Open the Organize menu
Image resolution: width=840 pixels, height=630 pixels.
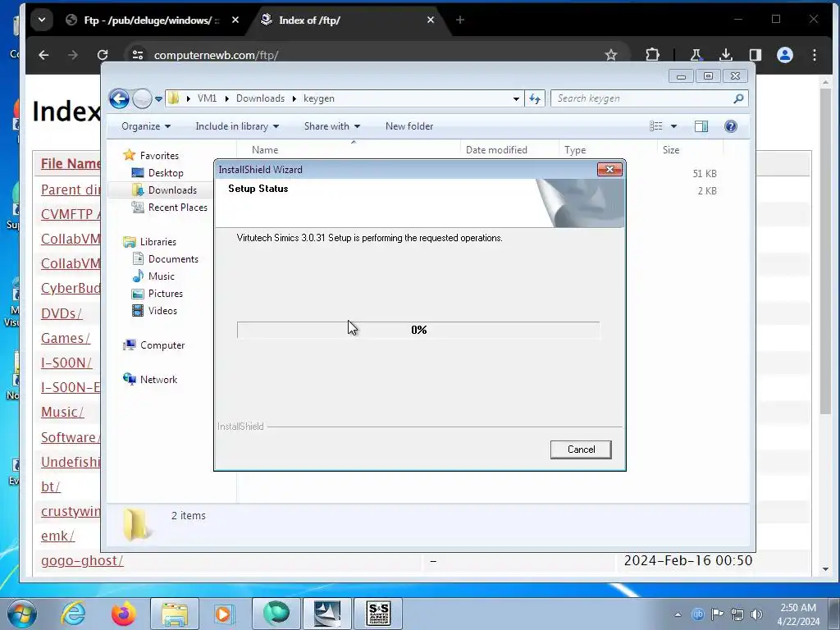tap(146, 126)
